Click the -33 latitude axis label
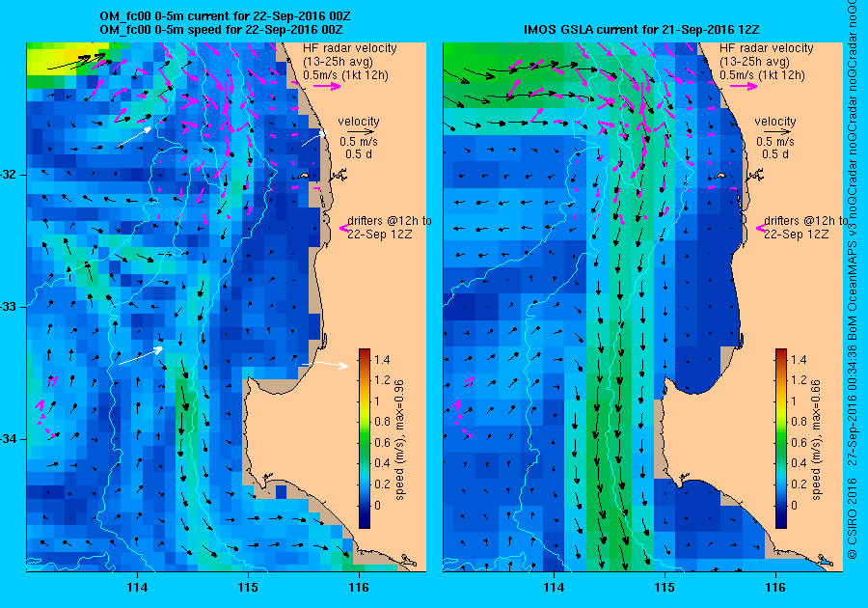 tap(9, 307)
